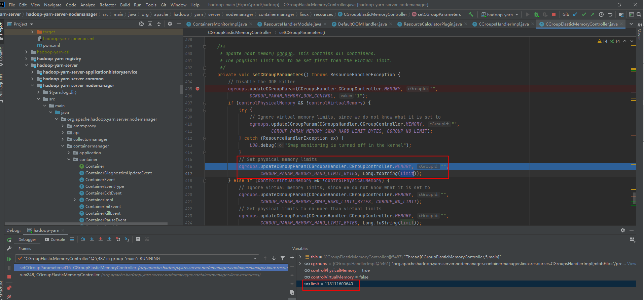
Task: Click the Step Out debugger icon
Action: tap(109, 239)
